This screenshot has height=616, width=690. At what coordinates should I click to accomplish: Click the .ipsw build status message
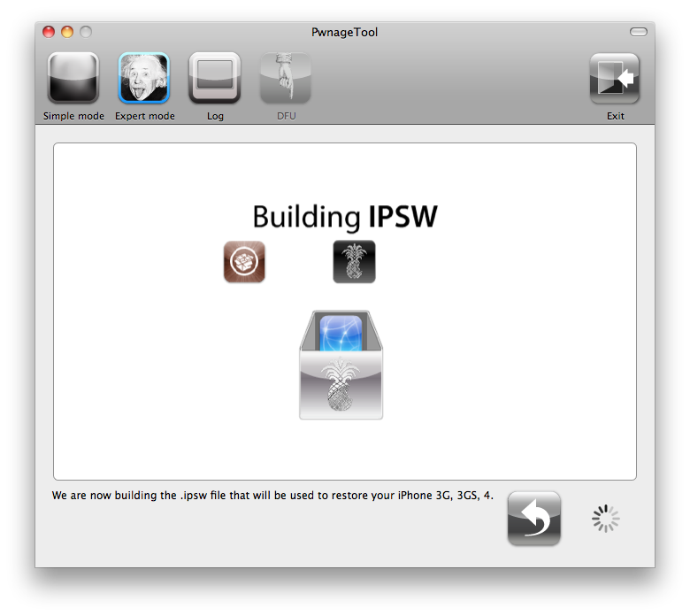(272, 496)
